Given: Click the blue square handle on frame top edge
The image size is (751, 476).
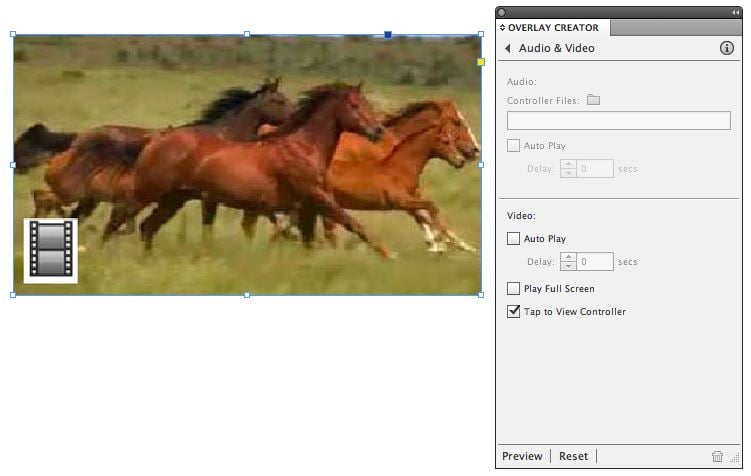Looking at the screenshot, I should coord(388,34).
